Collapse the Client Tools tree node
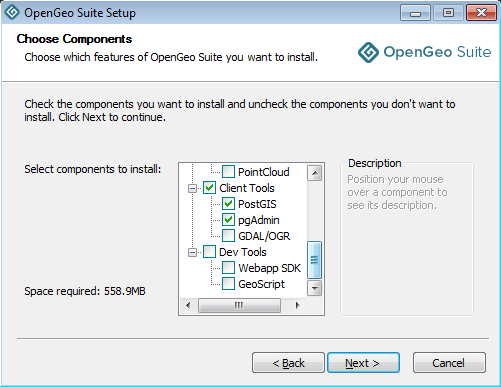Image resolution: width=501 pixels, height=387 pixels. (192, 188)
